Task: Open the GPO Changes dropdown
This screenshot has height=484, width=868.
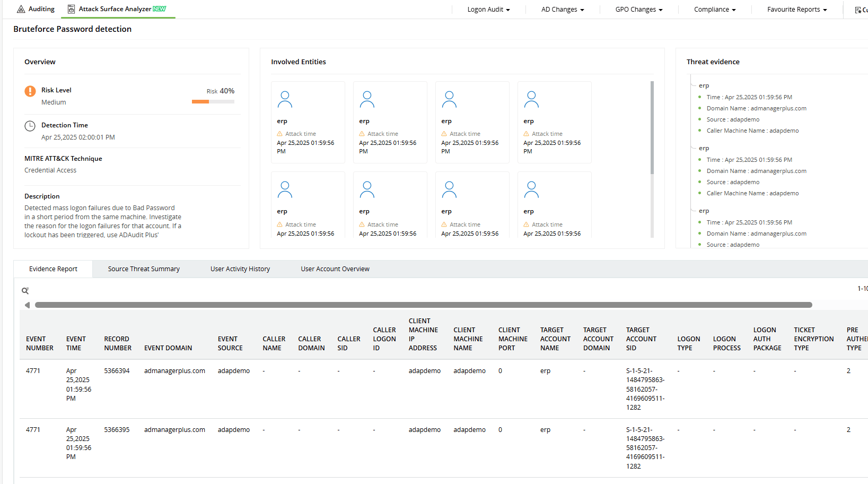Action: click(x=638, y=9)
